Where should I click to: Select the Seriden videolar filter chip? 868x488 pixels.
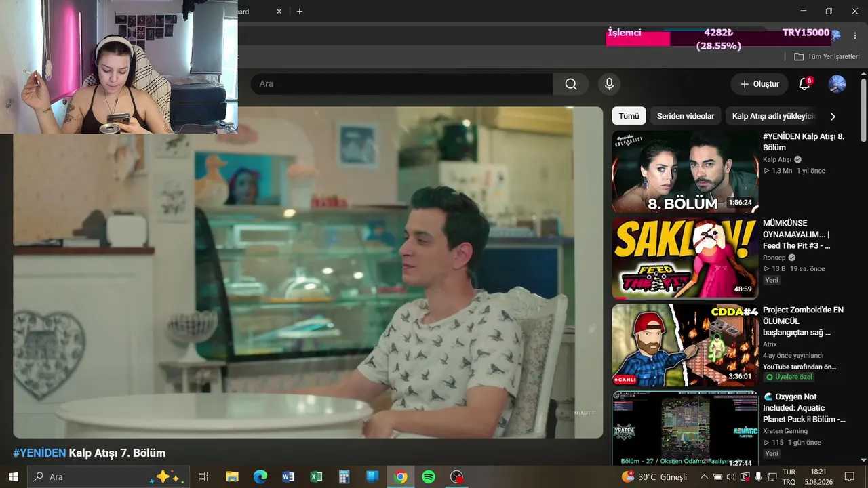(x=686, y=116)
